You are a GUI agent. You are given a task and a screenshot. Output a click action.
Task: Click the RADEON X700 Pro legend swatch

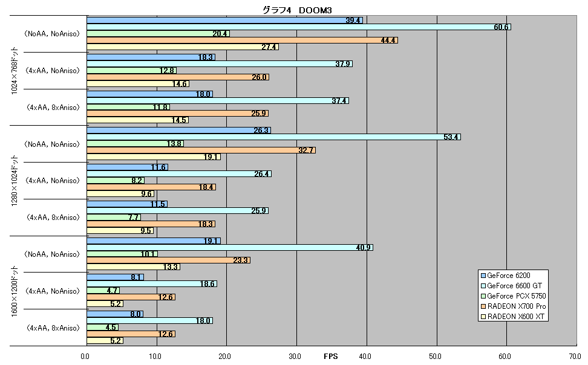pos(483,306)
